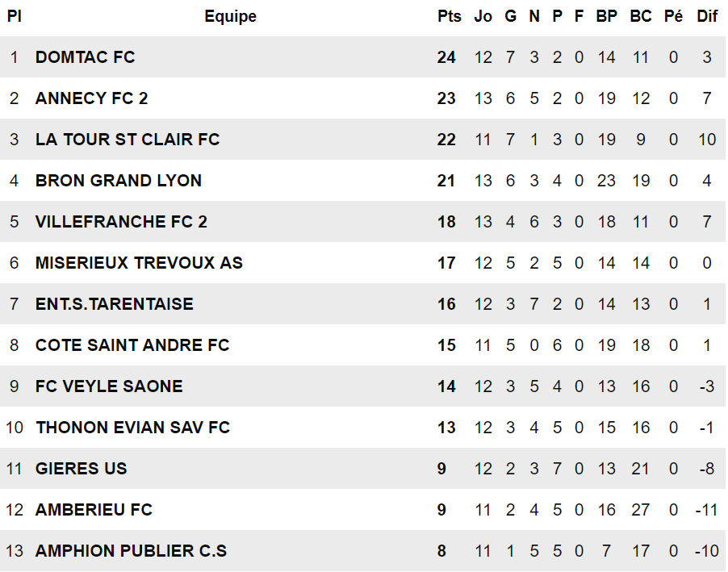Click the Equipe column header
Image resolution: width=728 pixels, height=572 pixels.
[x=230, y=16]
